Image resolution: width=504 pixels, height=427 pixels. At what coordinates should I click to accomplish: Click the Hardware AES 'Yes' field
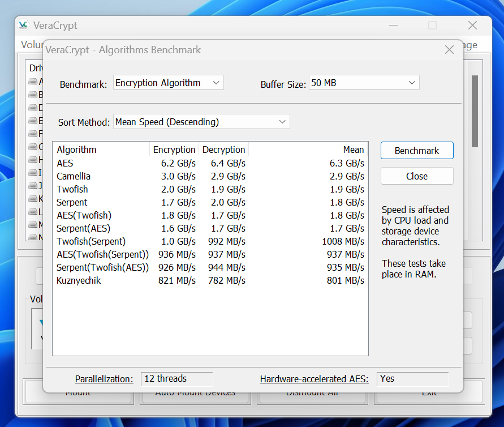413,379
